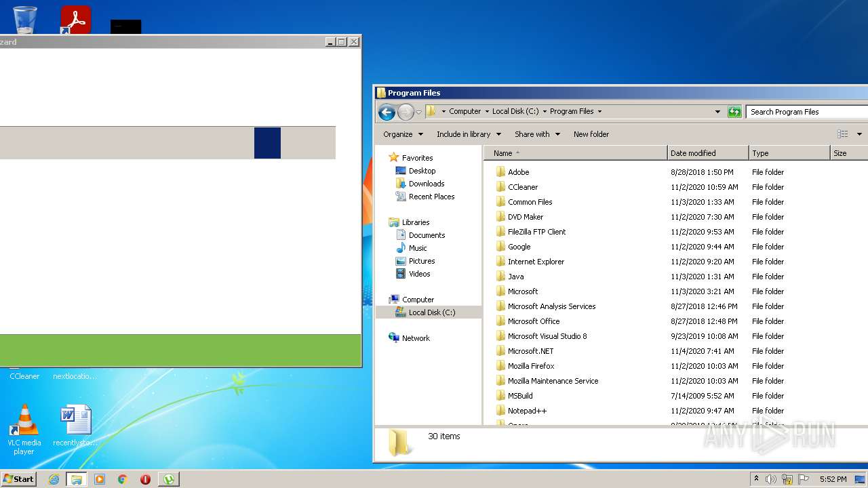The height and width of the screenshot is (488, 868).
Task: Expand the arrow after Computer in breadcrumb
Action: [x=486, y=112]
